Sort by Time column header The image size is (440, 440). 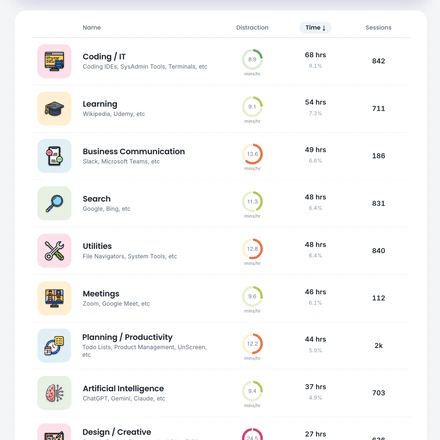tap(315, 28)
